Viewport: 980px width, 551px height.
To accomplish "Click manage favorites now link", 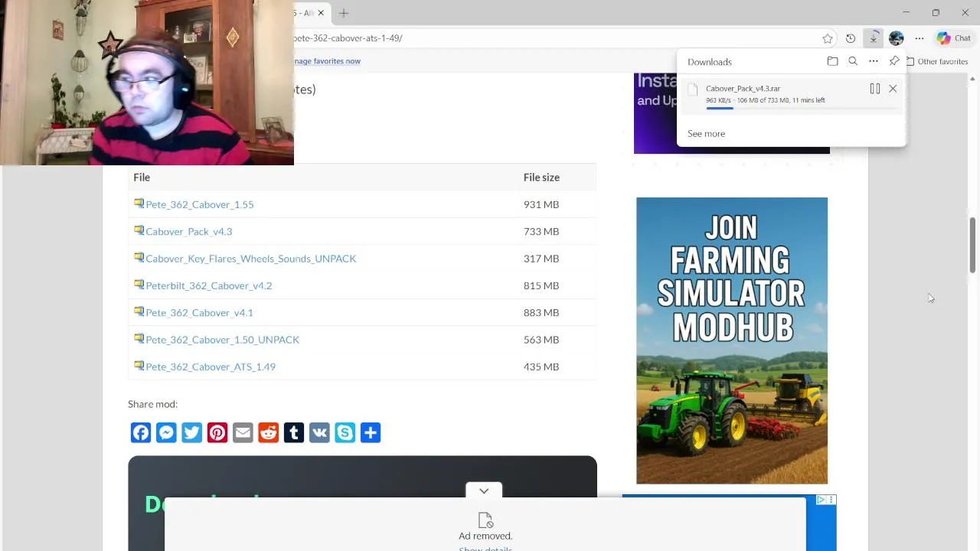I will 327,61.
